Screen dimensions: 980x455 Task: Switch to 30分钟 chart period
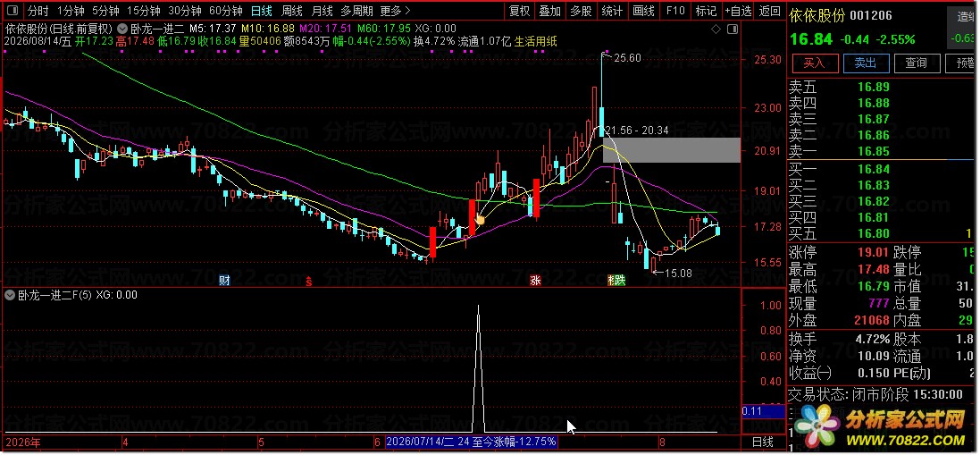(x=184, y=11)
